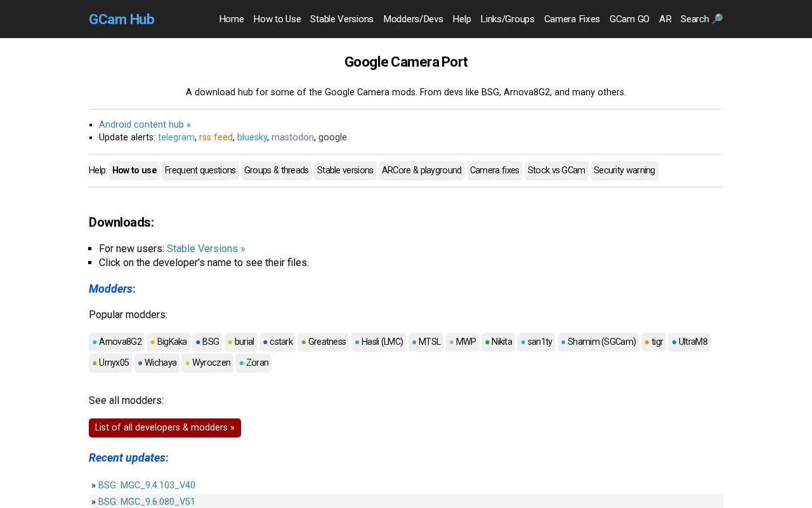The image size is (812, 508).
Task: Open ARCore & playground help button
Action: pos(422,170)
